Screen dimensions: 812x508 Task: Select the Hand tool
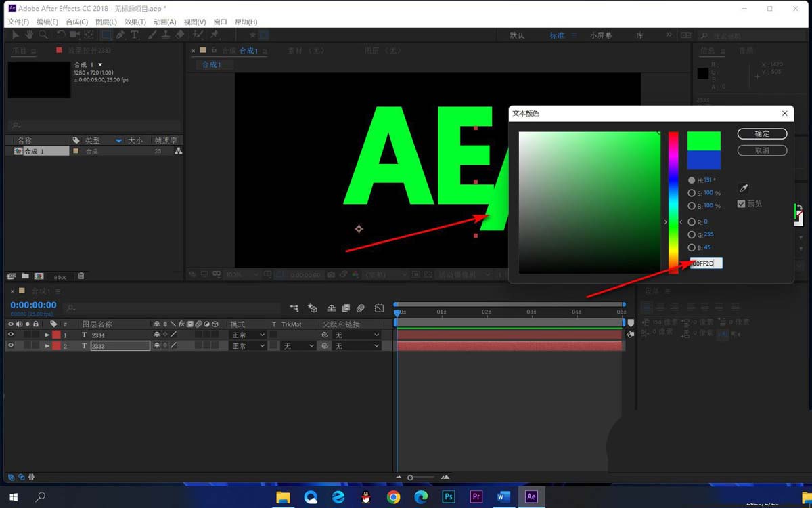(30, 35)
